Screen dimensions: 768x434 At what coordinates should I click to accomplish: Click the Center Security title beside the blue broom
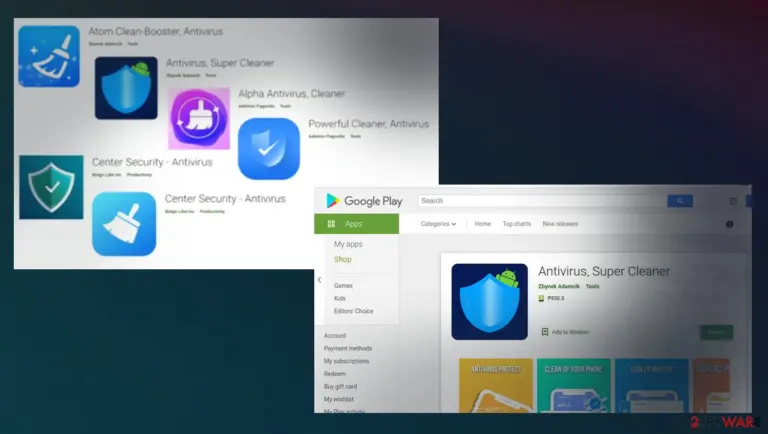(x=225, y=199)
